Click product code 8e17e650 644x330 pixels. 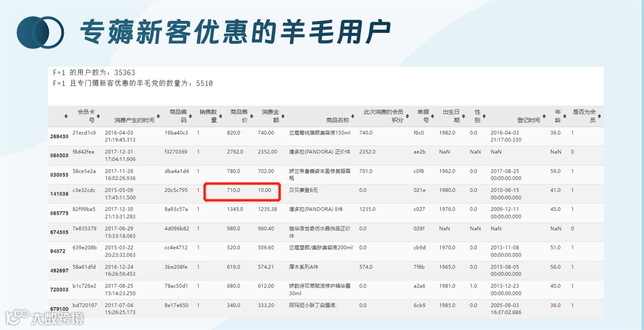(176, 305)
